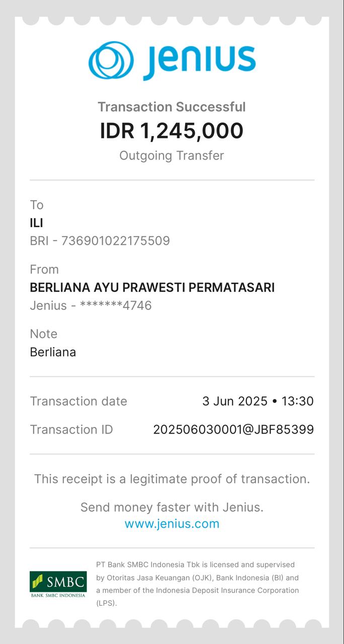Click the legitimate proof of transaction notice
This screenshot has width=344, height=644.
coord(171,479)
